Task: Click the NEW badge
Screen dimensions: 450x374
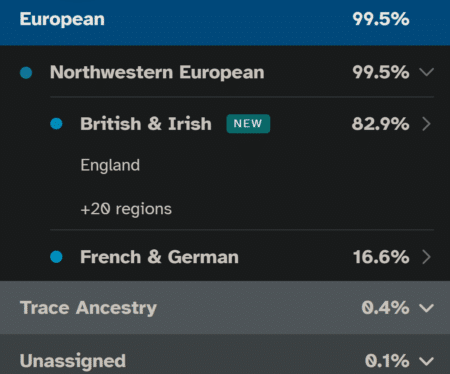Action: click(x=248, y=124)
